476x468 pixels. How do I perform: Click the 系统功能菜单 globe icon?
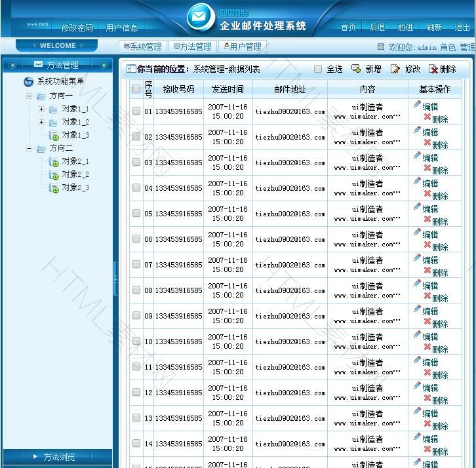(x=28, y=82)
